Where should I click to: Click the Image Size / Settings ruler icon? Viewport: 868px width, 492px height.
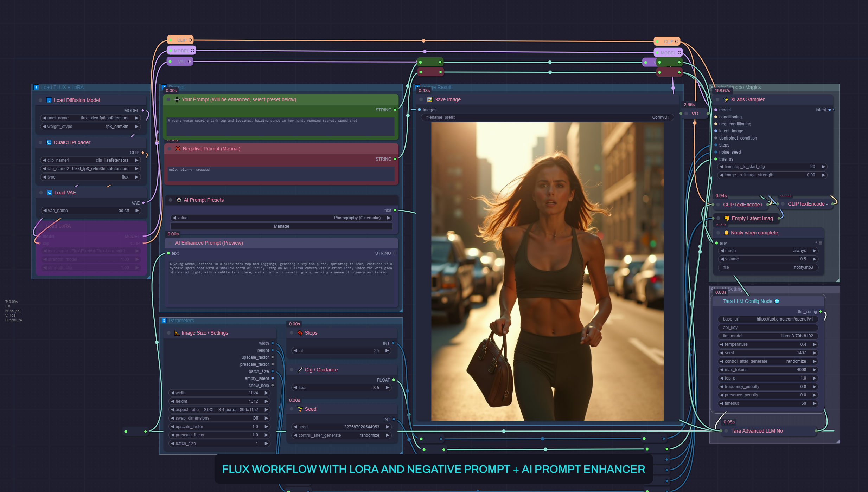(177, 333)
